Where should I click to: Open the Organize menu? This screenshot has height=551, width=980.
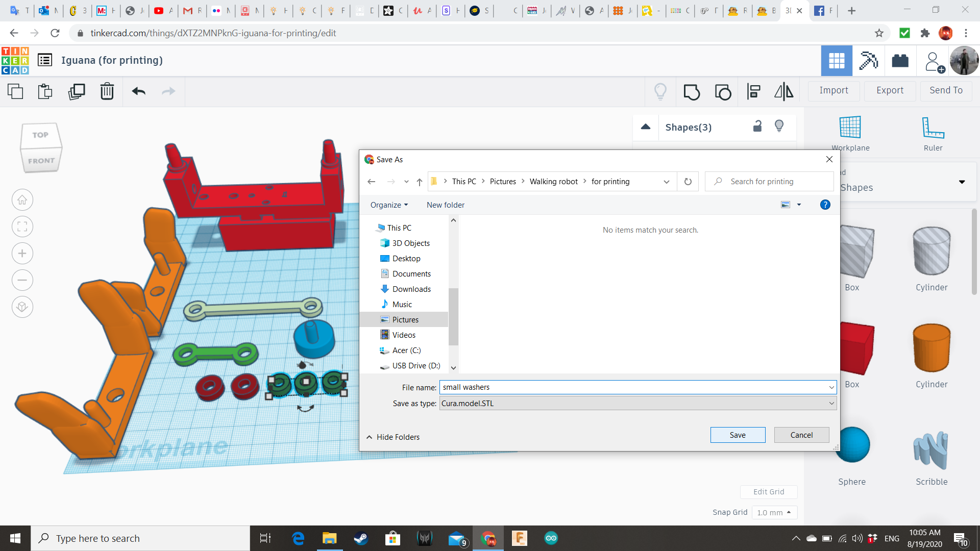[389, 205]
